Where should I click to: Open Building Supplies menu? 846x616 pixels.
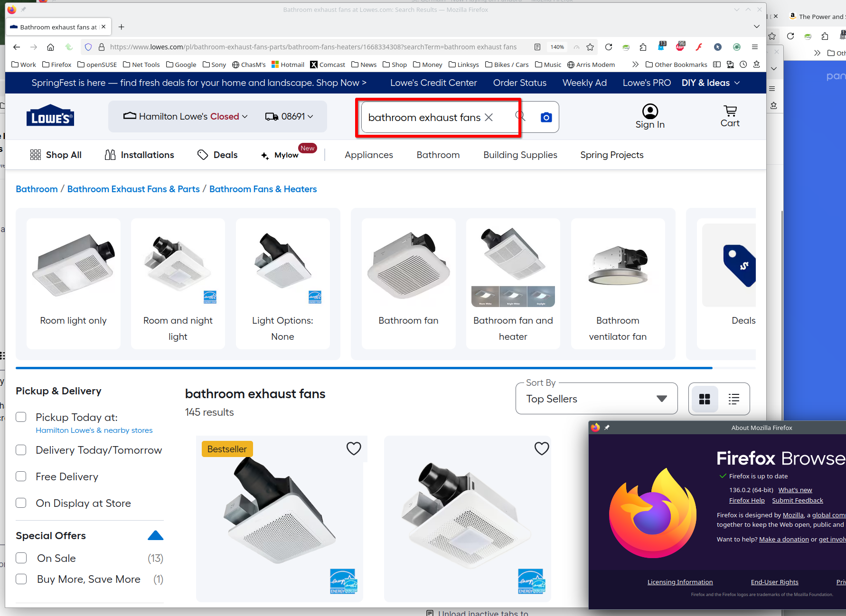click(520, 155)
